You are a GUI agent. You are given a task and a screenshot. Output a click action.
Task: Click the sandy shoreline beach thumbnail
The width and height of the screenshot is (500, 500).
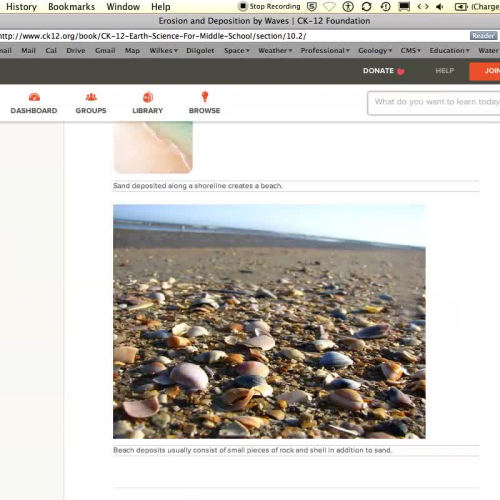tap(153, 147)
